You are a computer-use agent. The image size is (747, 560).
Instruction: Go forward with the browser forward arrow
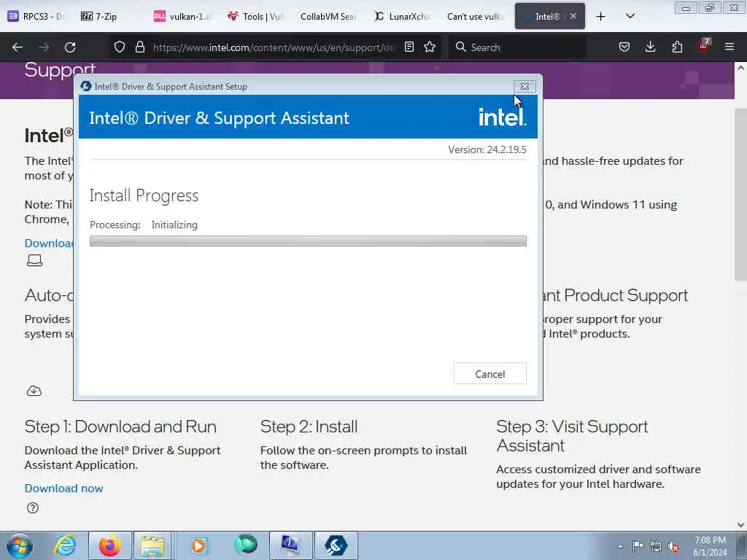pos(44,47)
